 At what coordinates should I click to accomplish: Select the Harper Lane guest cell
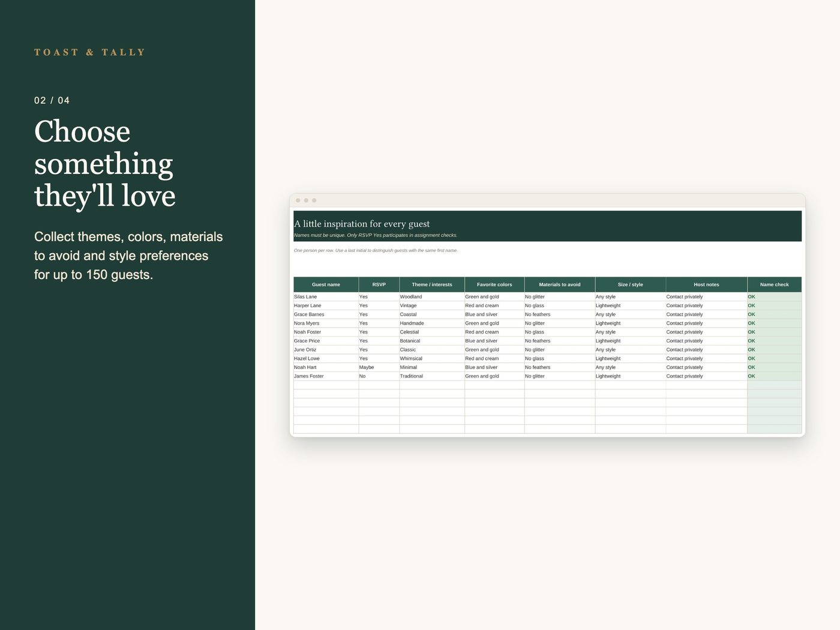click(x=326, y=305)
